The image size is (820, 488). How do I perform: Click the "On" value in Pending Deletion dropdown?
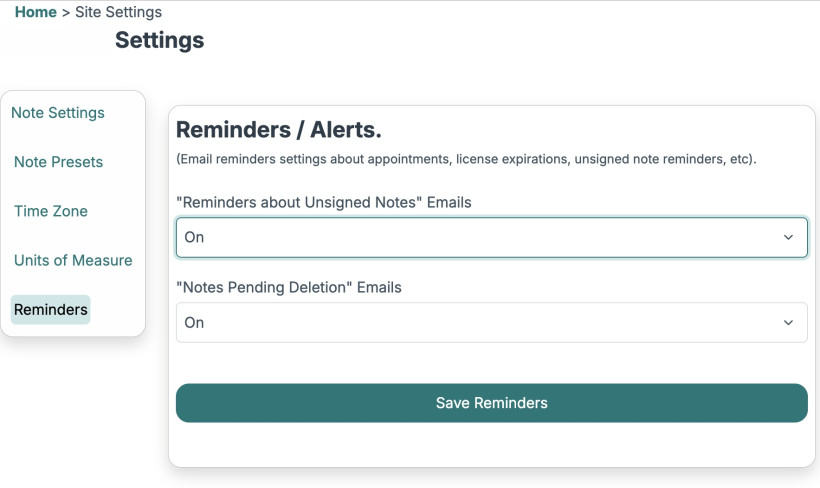click(x=194, y=323)
